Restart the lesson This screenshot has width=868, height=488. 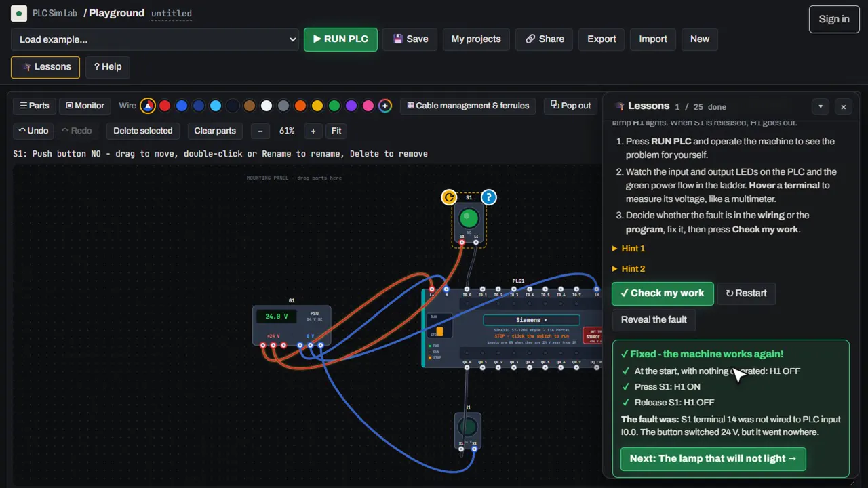pos(746,293)
